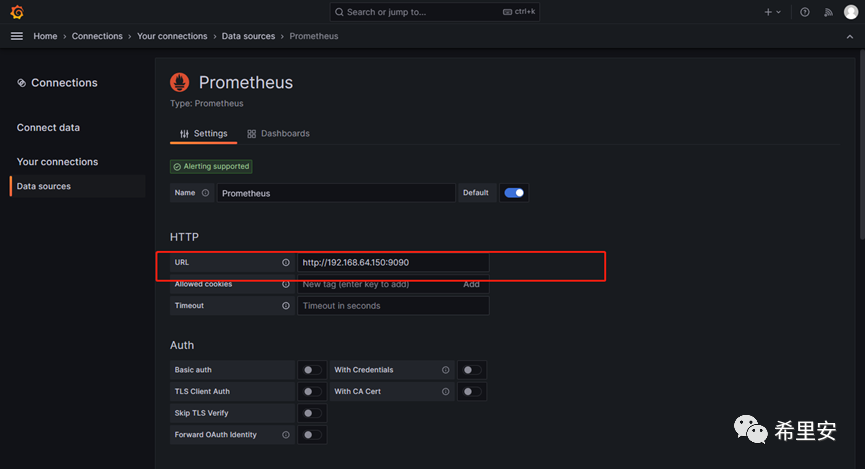
Task: Click the info icon beside URL
Action: click(x=286, y=263)
